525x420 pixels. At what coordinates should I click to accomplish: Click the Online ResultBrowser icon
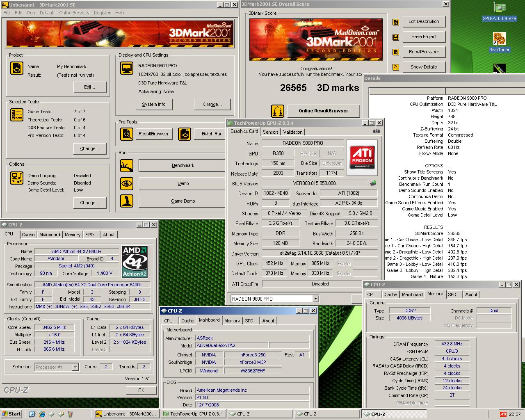(278, 111)
